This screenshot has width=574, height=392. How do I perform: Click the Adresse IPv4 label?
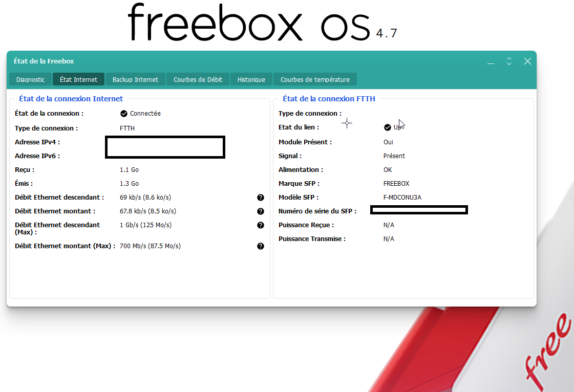point(37,142)
